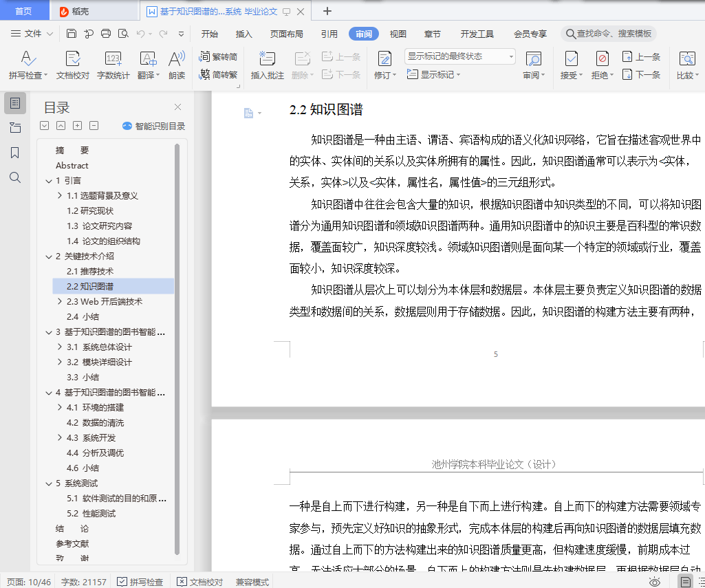Open the search magnifier in left sidebar
This screenshot has width=705, height=588.
point(15,177)
